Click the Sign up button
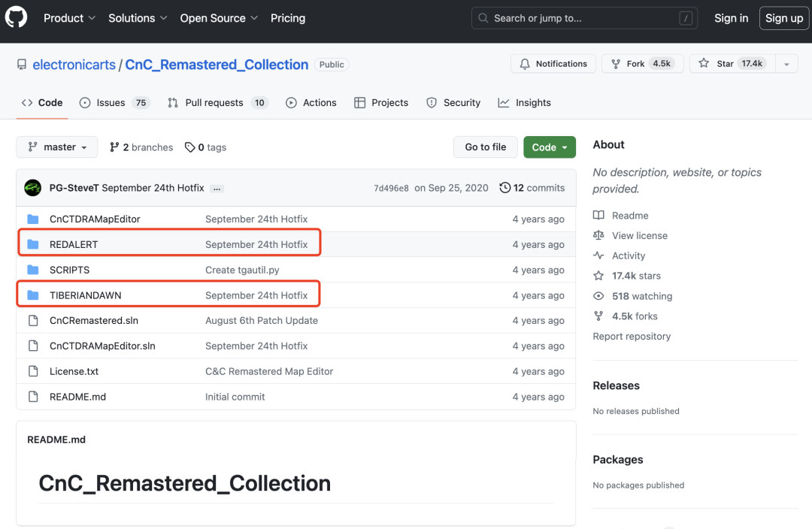Viewport: 812px width, 529px height. pyautogui.click(x=784, y=18)
